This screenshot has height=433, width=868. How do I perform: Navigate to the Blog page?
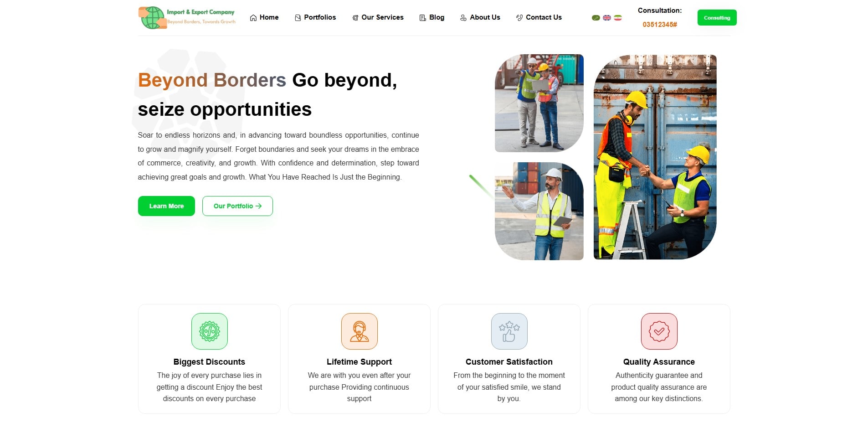pyautogui.click(x=431, y=17)
